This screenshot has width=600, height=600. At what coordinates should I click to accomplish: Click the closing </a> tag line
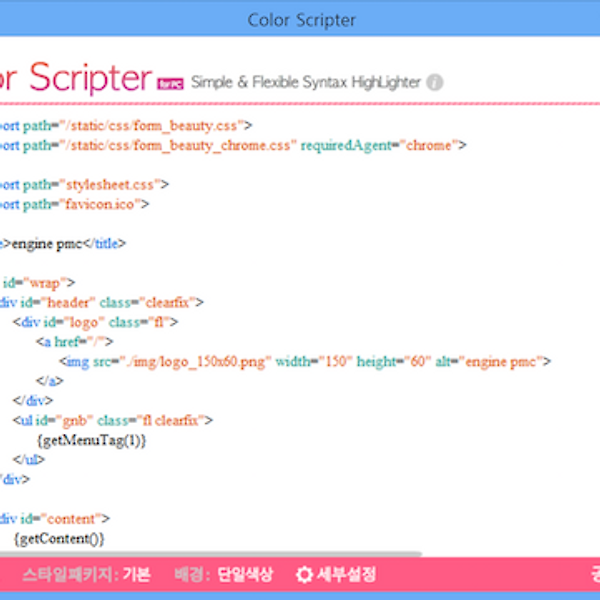pyautogui.click(x=50, y=381)
